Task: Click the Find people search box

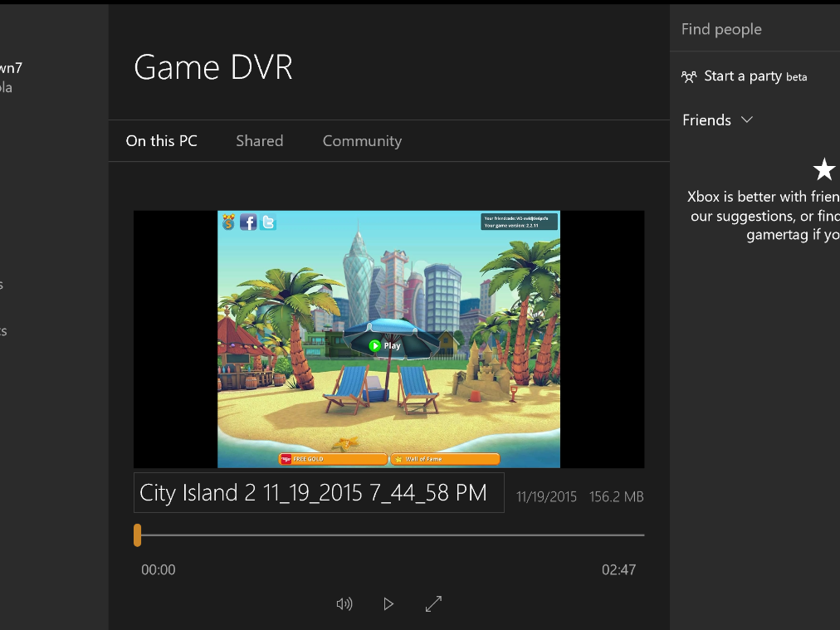Action: coord(755,29)
